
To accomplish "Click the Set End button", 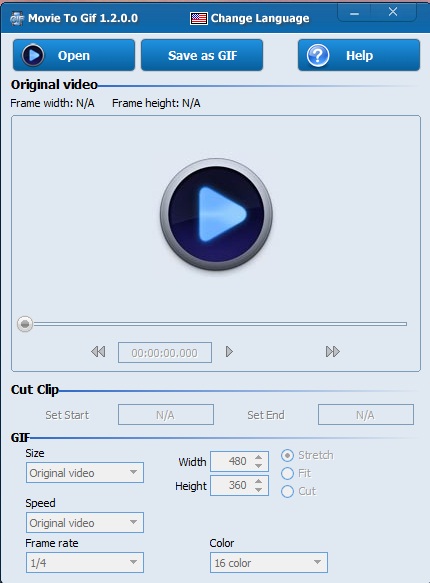I will 266,415.
